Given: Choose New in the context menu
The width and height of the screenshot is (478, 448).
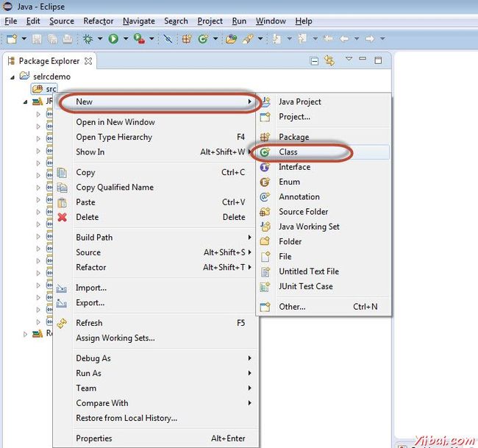Looking at the screenshot, I should 156,102.
